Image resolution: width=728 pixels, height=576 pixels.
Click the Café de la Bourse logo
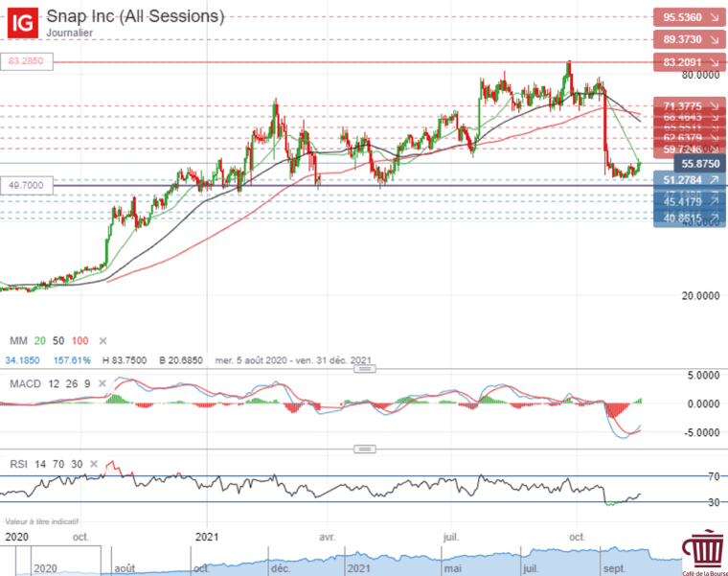(705, 553)
